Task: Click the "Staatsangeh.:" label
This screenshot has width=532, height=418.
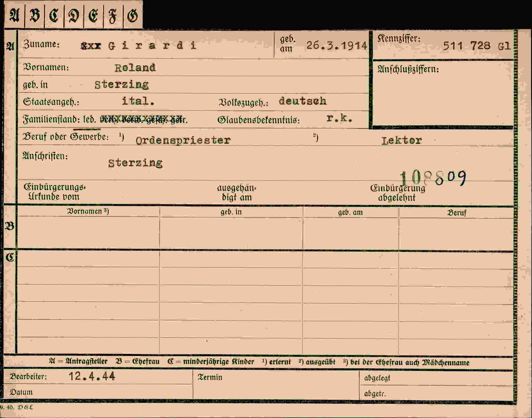Action: coord(51,102)
